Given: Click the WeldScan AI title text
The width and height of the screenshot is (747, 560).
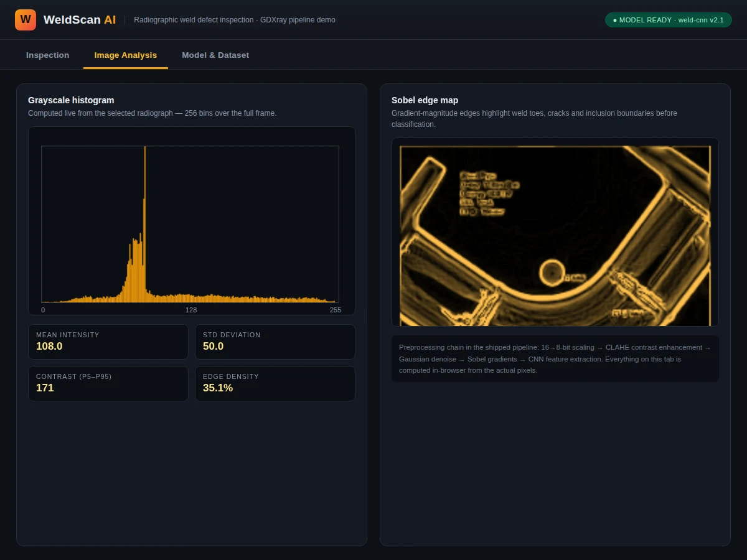Looking at the screenshot, I should coord(80,20).
